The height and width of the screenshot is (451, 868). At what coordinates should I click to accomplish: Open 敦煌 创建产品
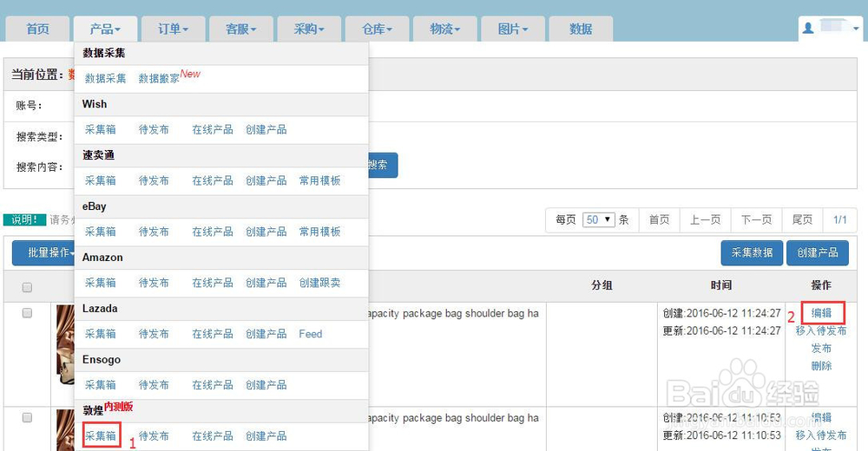[266, 436]
